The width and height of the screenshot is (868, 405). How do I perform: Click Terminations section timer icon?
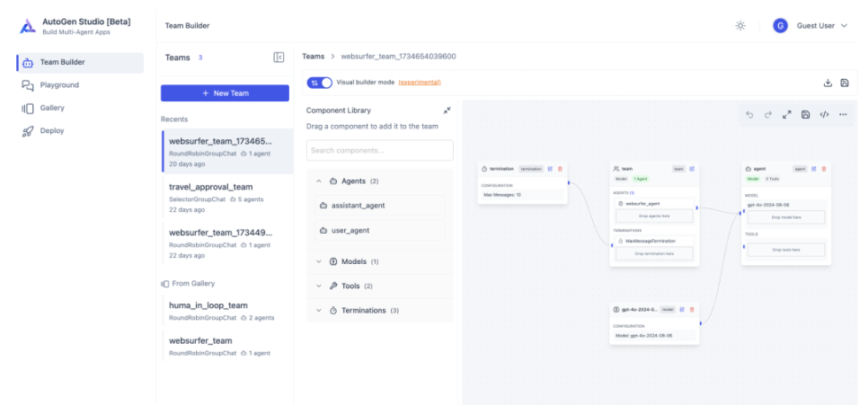click(333, 311)
